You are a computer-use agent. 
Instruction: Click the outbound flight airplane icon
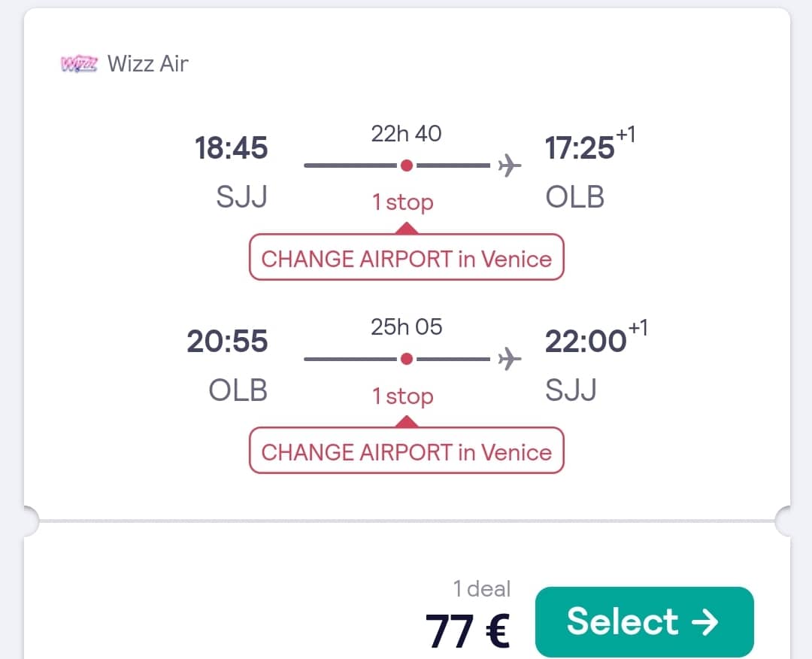[509, 165]
